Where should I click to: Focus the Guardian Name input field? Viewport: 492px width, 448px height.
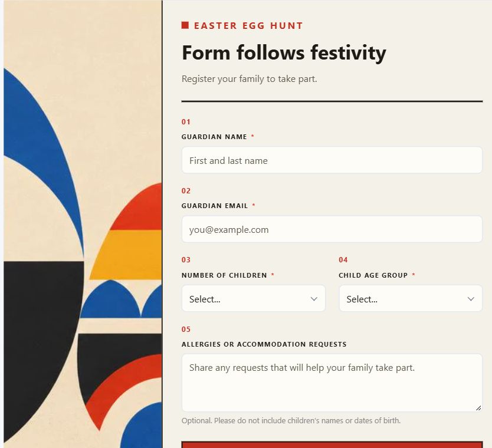332,160
